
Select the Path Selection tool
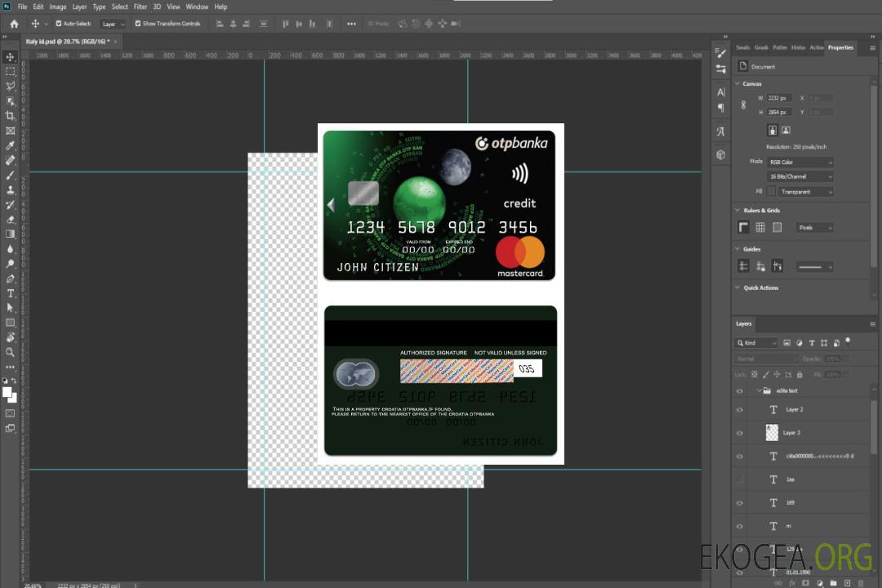[x=10, y=308]
